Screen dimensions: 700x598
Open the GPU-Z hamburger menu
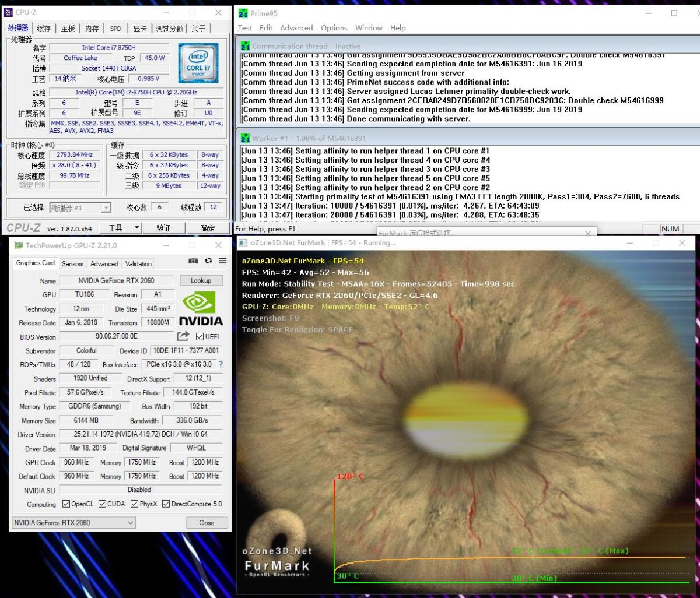point(222,261)
